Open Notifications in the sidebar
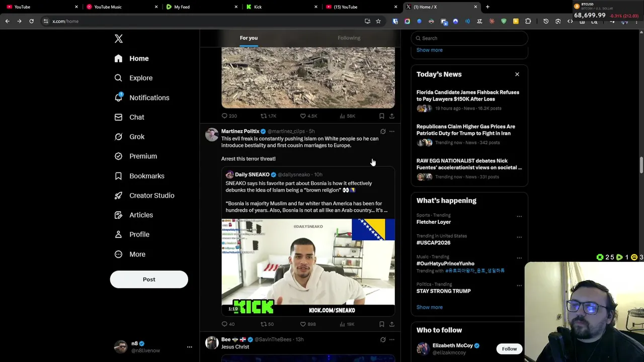 pyautogui.click(x=141, y=98)
